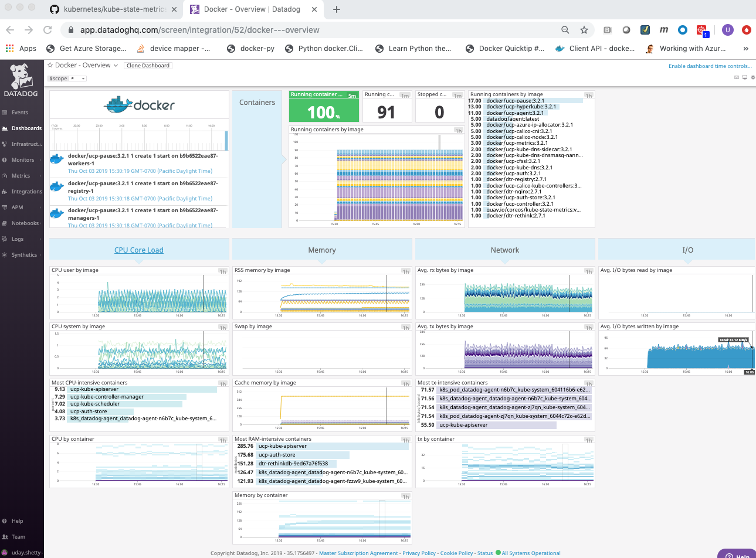The width and height of the screenshot is (756, 558).
Task: Open the Cookie Policy footer link
Action: (x=456, y=553)
